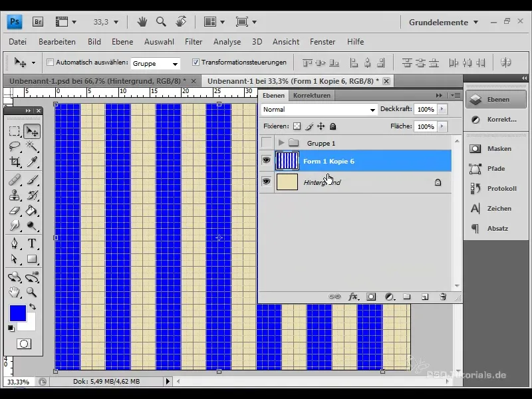The width and height of the screenshot is (532, 399).
Task: Open the Bearbeiten menu
Action: click(x=57, y=42)
